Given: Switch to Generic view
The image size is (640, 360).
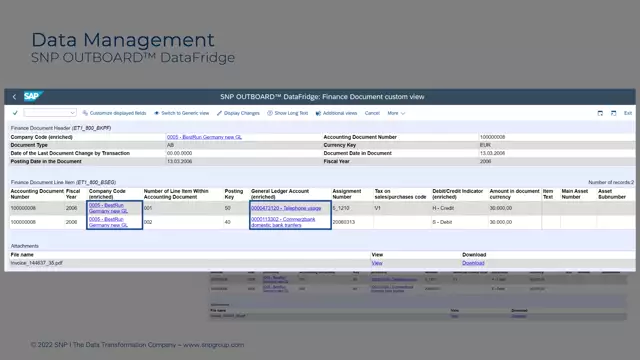Looking at the screenshot, I should pos(181,113).
